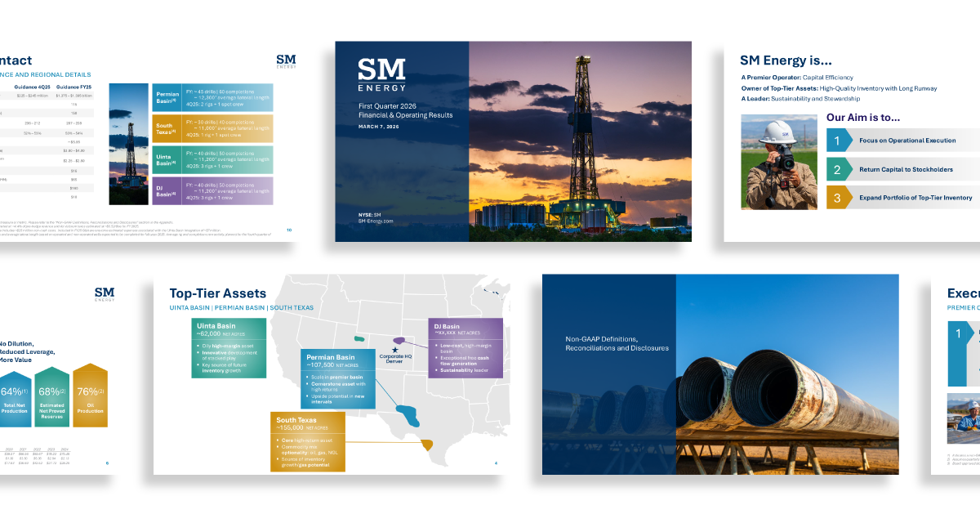
Task: Click the steel pipes photo on the Non-GAAP slide
Action: pyautogui.click(x=787, y=374)
